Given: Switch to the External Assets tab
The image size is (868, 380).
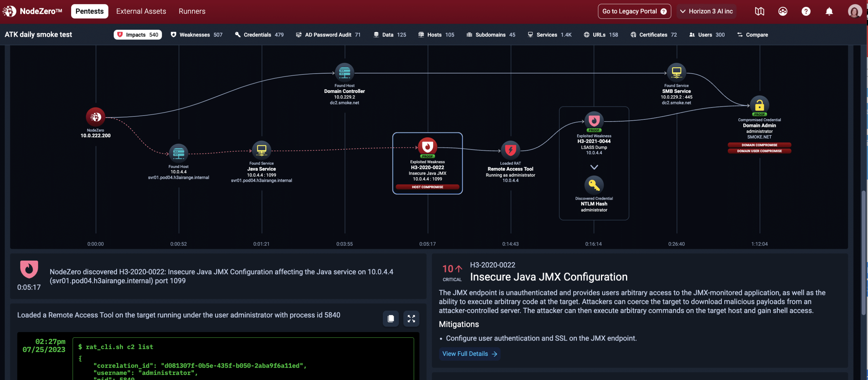Looking at the screenshot, I should pos(141,11).
